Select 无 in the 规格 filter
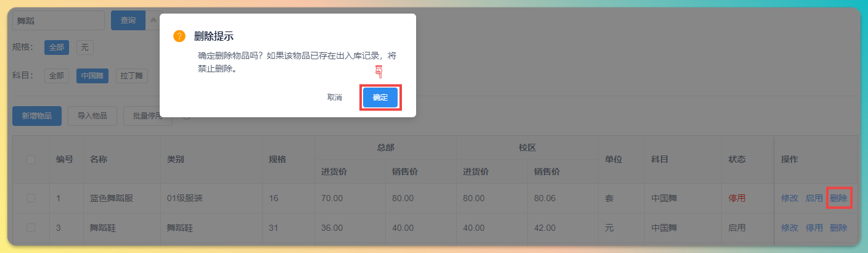This screenshot has height=253, width=868. (84, 47)
